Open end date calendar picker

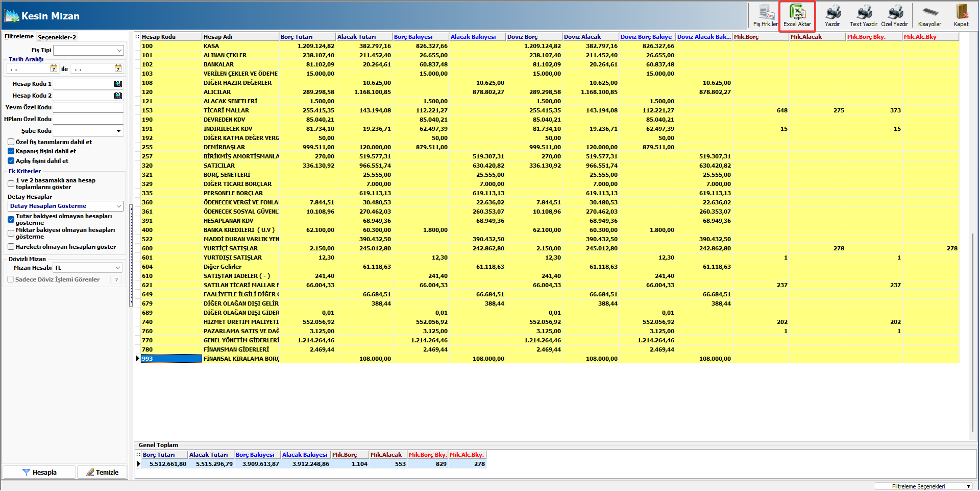click(118, 68)
